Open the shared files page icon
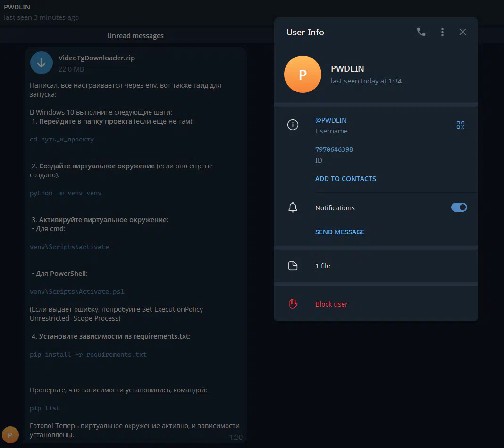Screen dimensions: 504x448 (x=293, y=266)
